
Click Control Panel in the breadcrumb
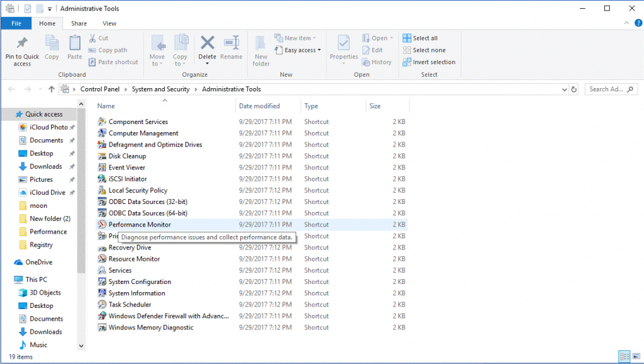[100, 89]
